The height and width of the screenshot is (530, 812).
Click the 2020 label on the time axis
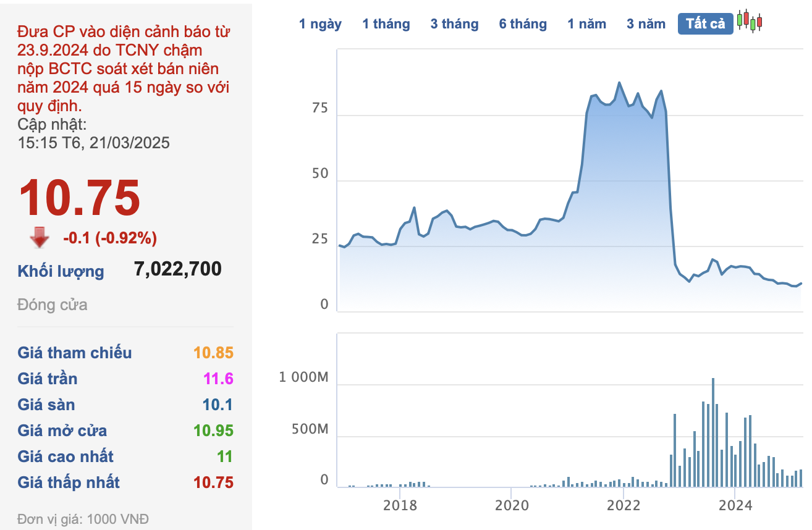click(x=511, y=505)
